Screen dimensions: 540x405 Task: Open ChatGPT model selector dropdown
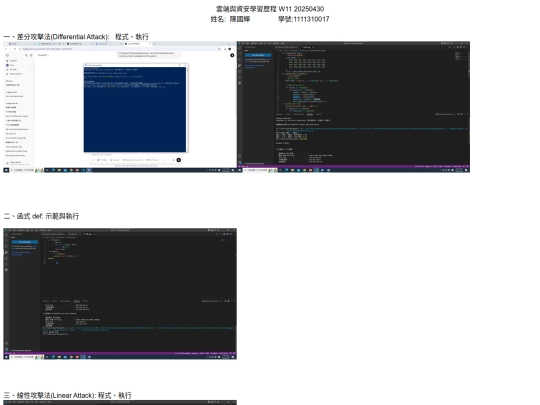click(x=43, y=55)
